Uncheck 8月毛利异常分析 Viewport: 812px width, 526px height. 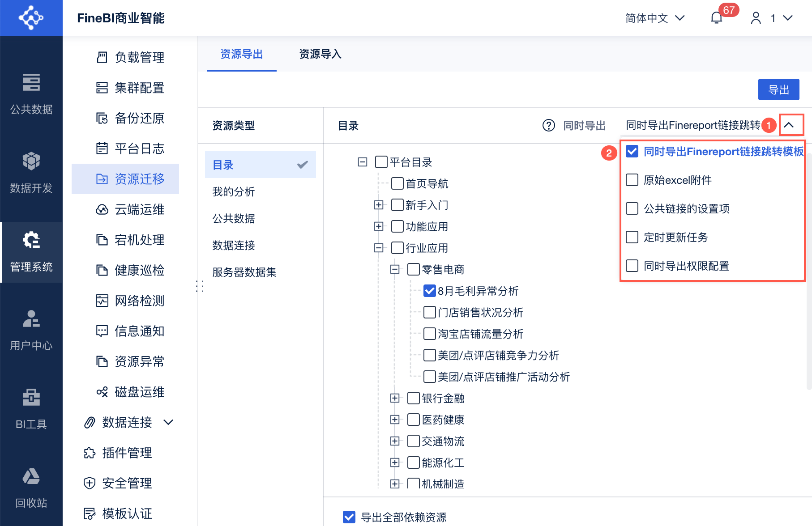coord(430,291)
